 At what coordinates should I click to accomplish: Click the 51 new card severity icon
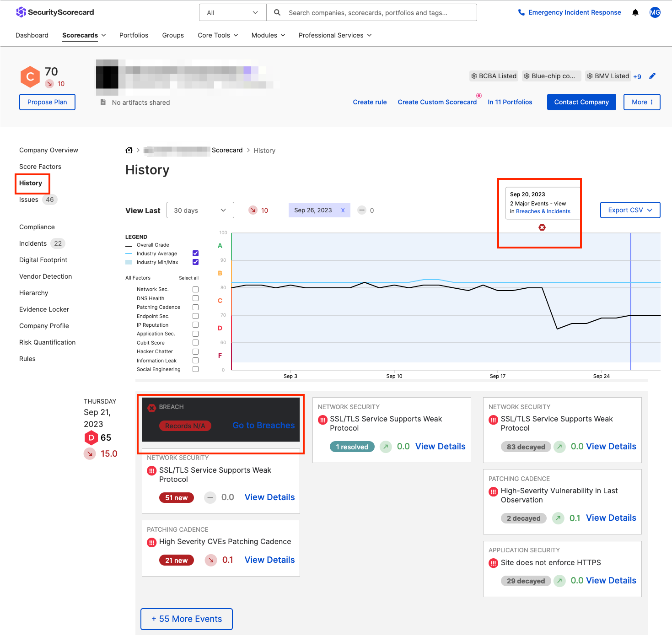tap(152, 470)
